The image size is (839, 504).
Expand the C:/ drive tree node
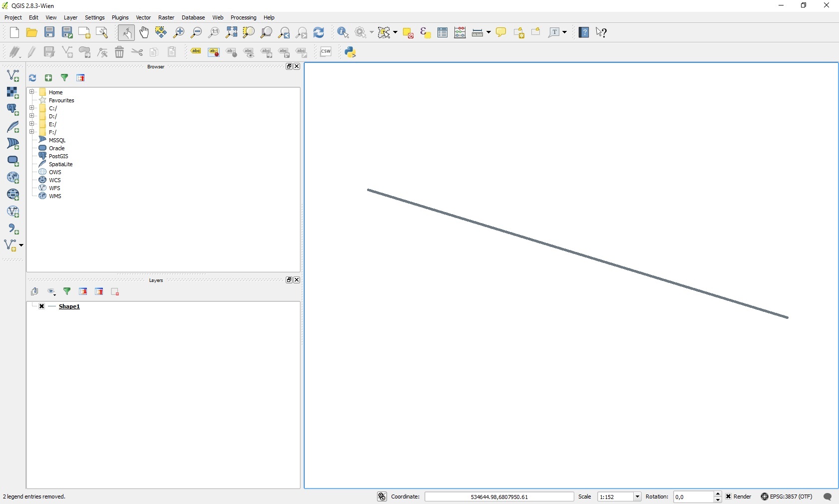(x=32, y=108)
